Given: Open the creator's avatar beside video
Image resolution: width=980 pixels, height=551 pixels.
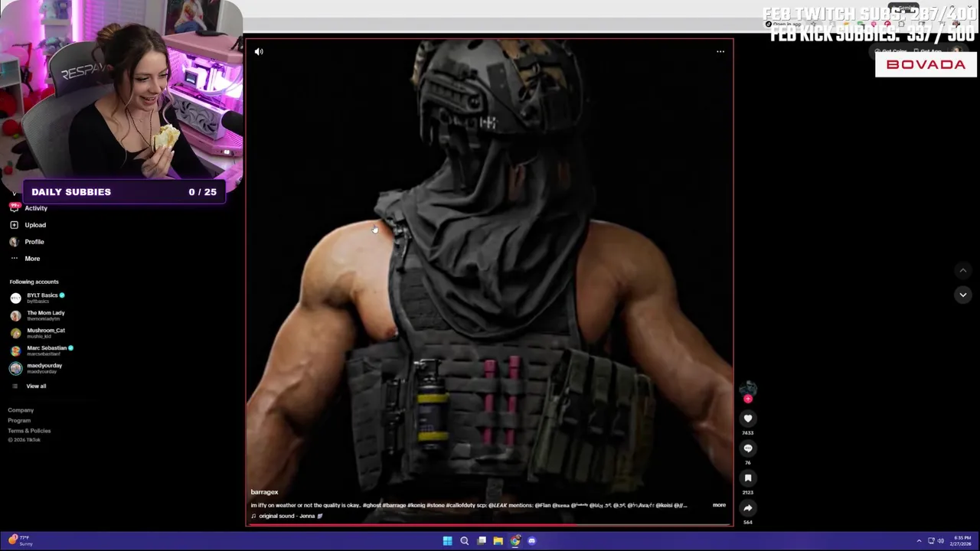Looking at the screenshot, I should point(748,388).
